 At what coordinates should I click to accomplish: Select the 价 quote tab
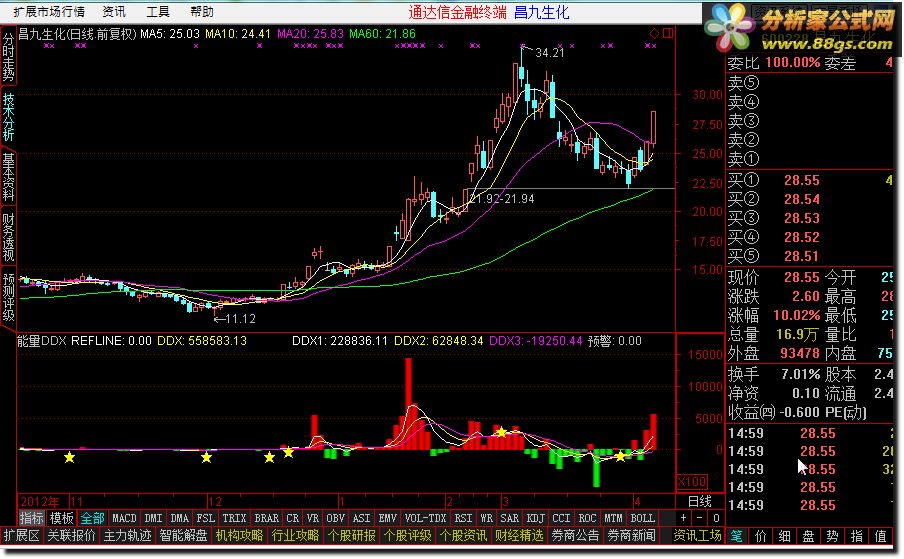pyautogui.click(x=760, y=536)
